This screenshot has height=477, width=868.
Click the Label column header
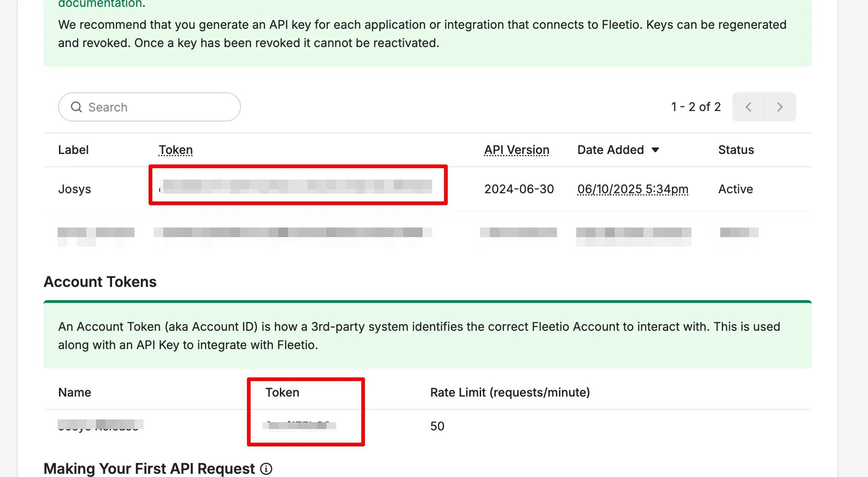pyautogui.click(x=73, y=150)
